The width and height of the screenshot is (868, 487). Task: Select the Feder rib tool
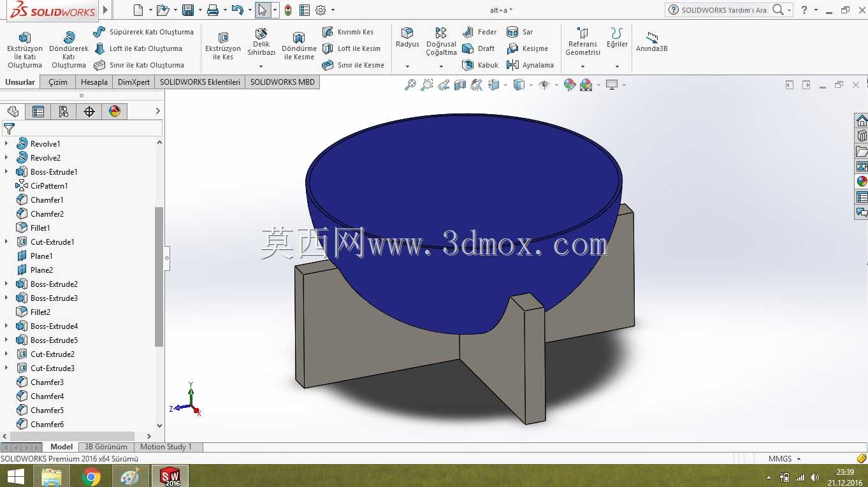pos(479,32)
